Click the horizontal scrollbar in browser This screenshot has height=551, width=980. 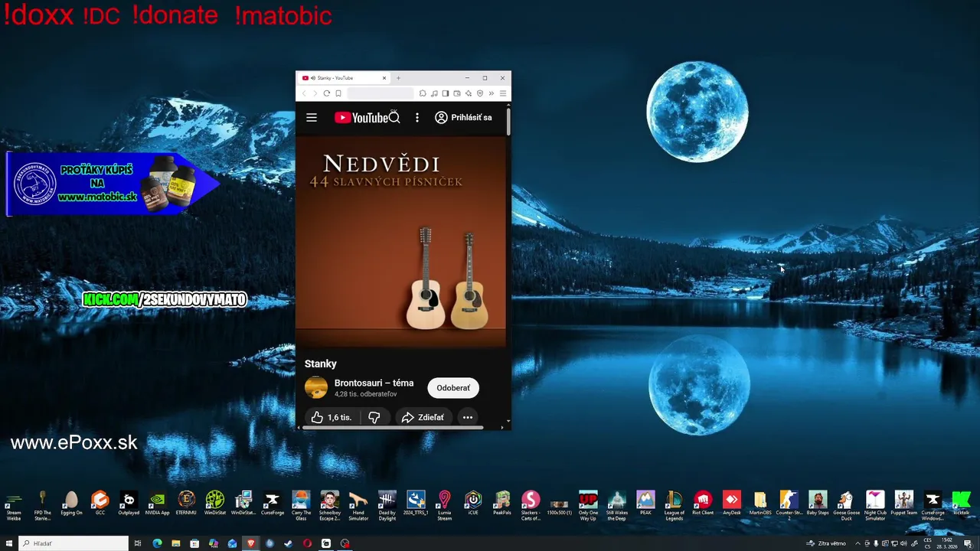pos(393,428)
